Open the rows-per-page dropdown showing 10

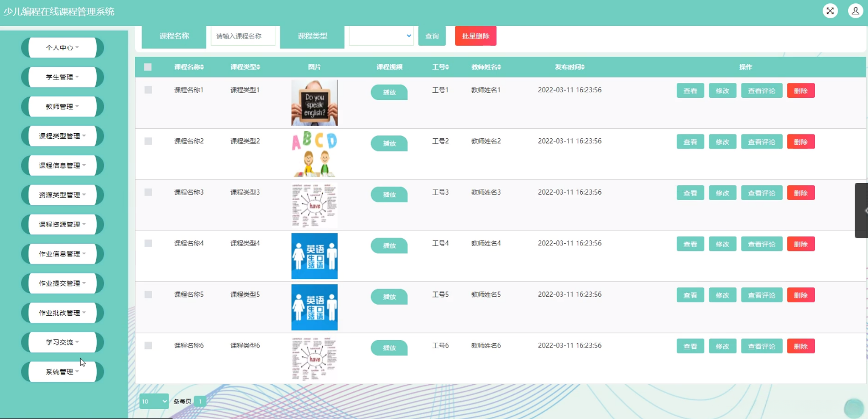(x=154, y=401)
